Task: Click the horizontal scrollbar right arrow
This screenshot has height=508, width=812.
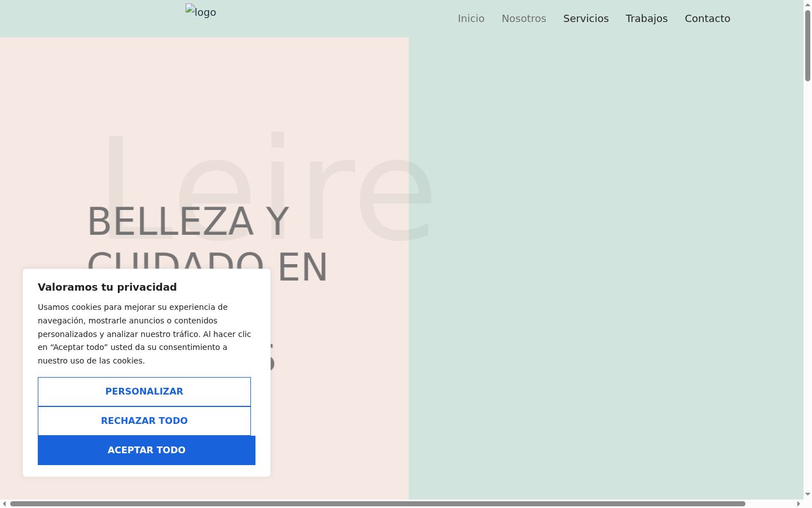Action: tap(798, 503)
